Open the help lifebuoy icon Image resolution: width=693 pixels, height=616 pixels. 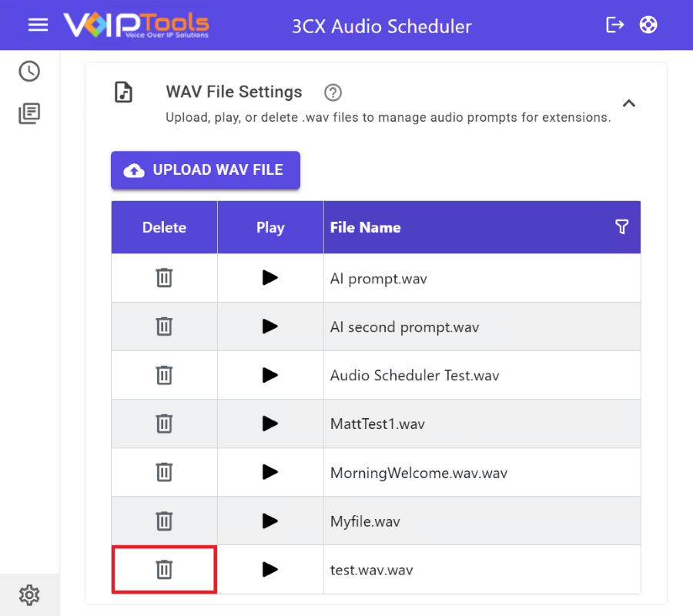[x=648, y=25]
